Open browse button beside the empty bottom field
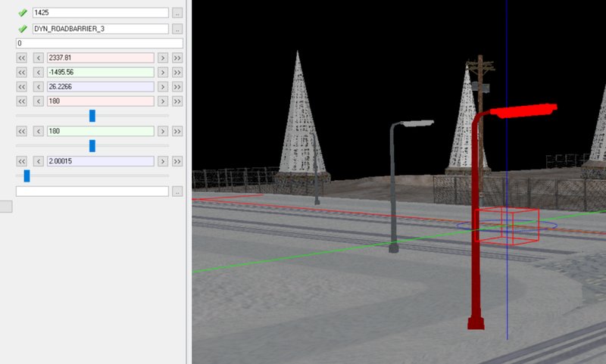 177,191
